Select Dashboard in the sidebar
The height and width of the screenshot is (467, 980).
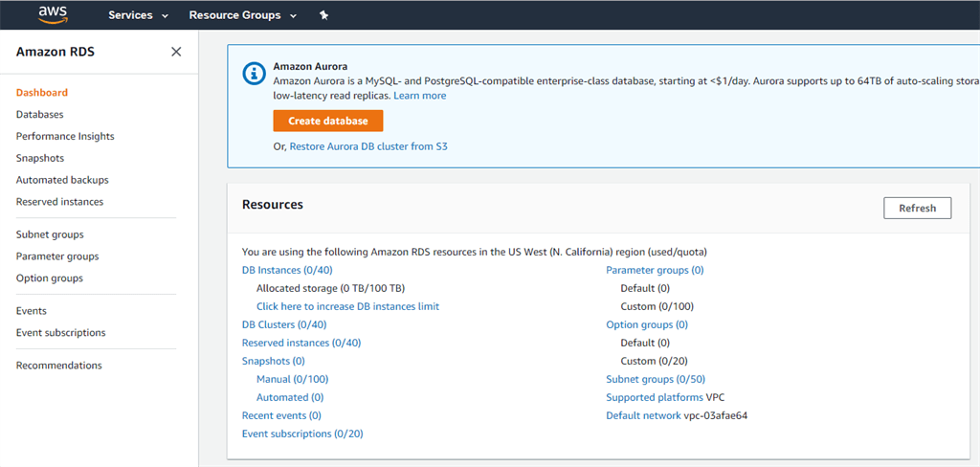(42, 93)
